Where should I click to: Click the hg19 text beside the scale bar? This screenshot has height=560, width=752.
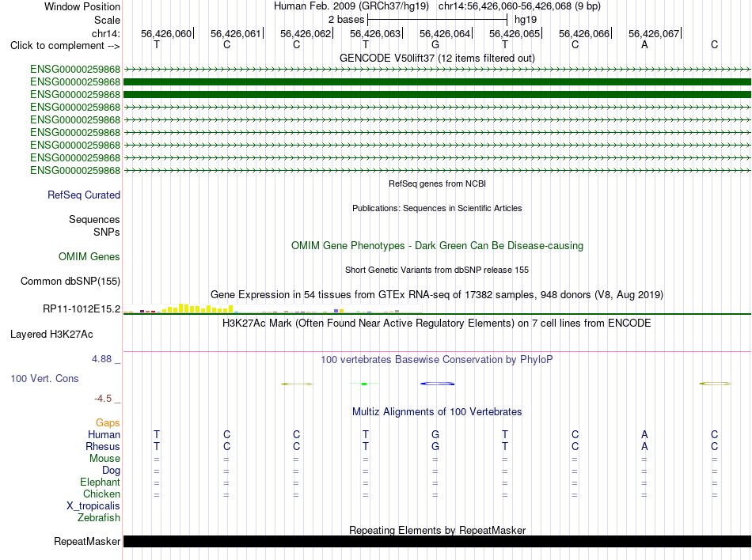pyautogui.click(x=525, y=20)
